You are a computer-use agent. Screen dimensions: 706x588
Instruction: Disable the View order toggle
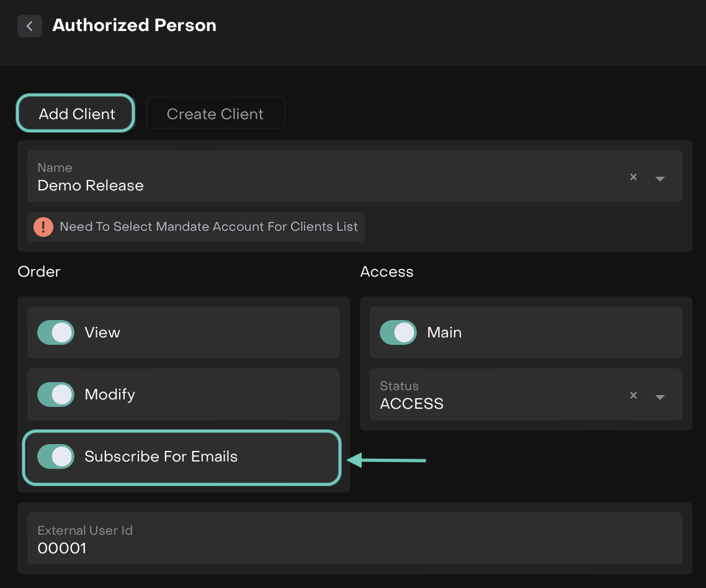56,332
